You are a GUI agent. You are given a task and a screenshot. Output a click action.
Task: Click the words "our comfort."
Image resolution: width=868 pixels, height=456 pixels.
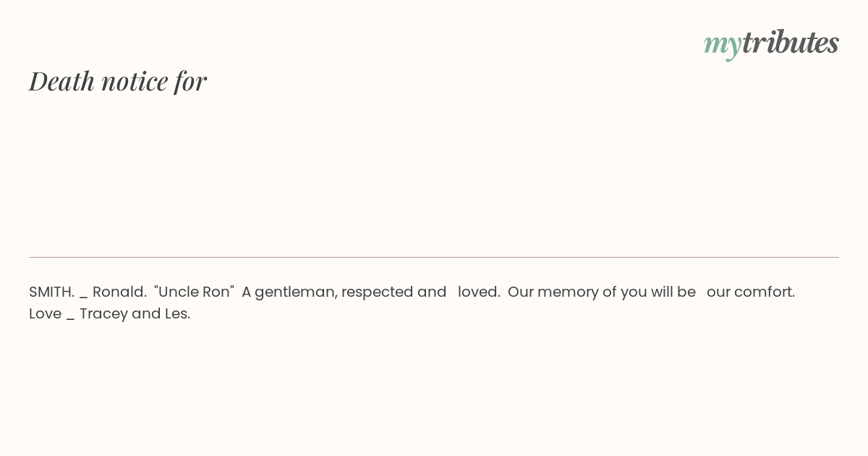(750, 292)
